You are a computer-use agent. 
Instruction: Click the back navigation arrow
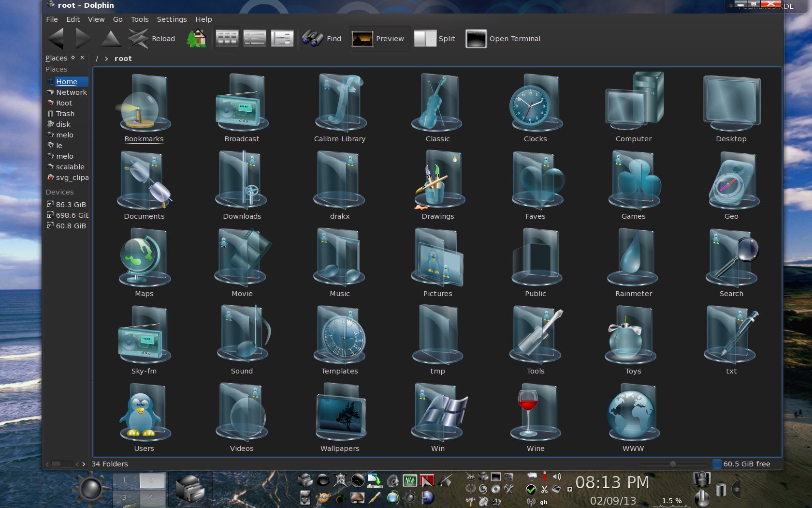click(55, 37)
